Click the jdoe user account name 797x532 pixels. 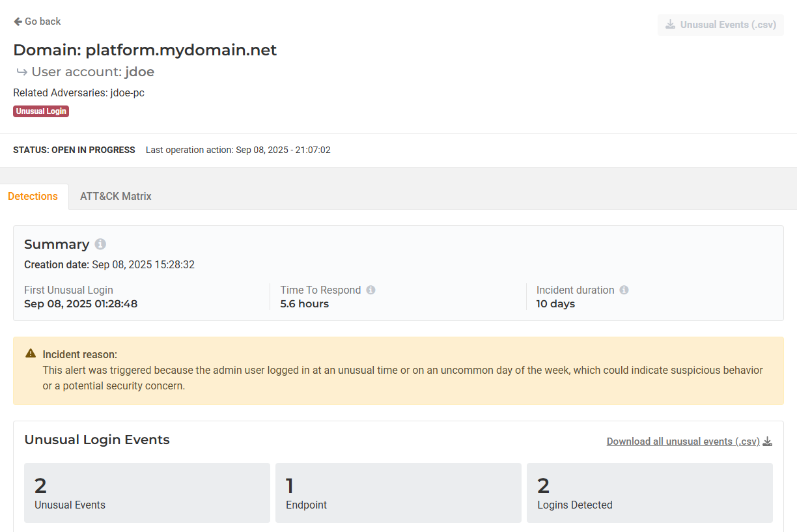[x=139, y=72]
